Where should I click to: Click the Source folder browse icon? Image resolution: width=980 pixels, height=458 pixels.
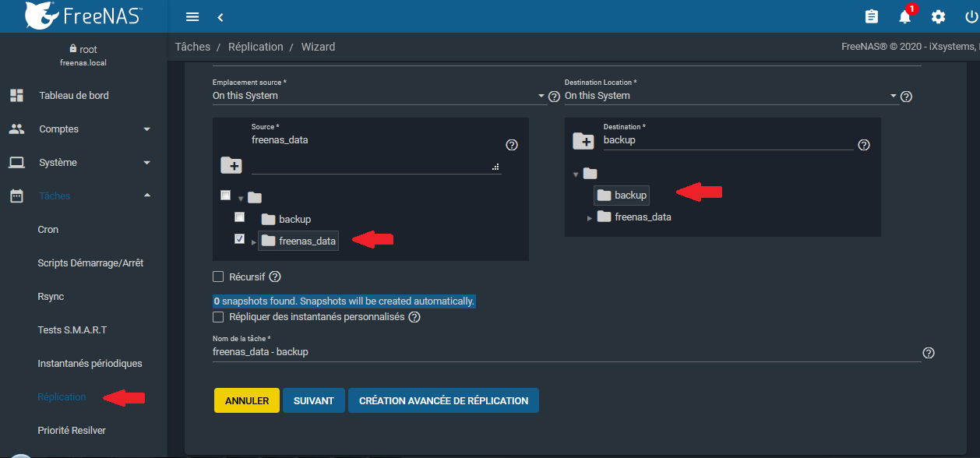click(231, 165)
